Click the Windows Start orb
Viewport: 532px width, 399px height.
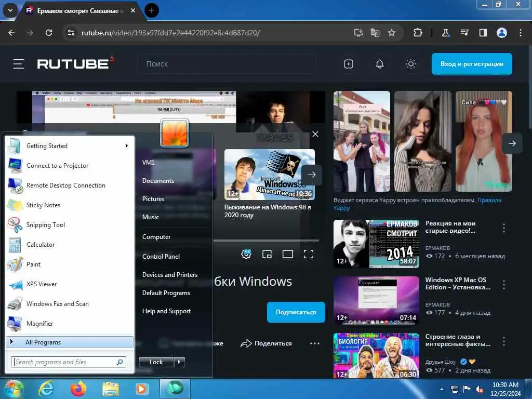pyautogui.click(x=13, y=389)
